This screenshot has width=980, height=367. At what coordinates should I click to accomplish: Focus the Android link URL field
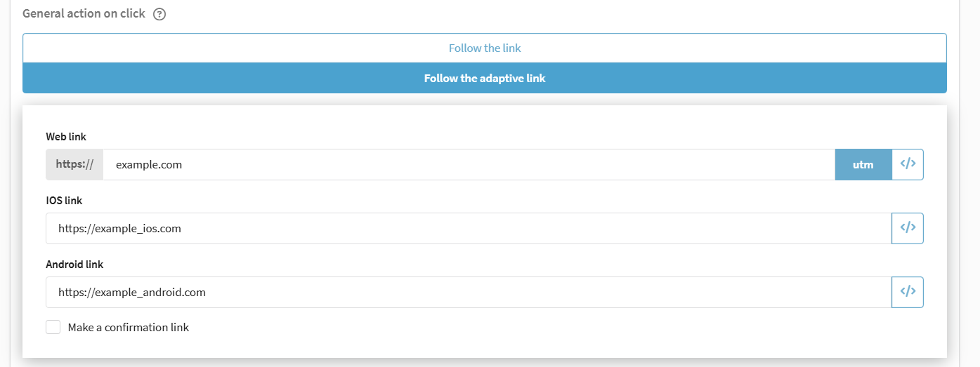469,292
